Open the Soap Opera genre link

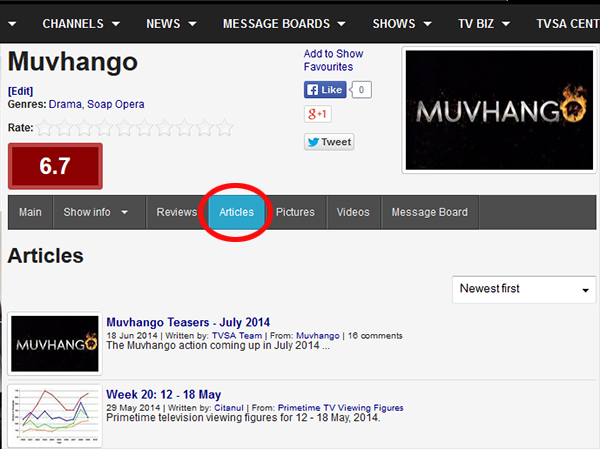[x=116, y=104]
